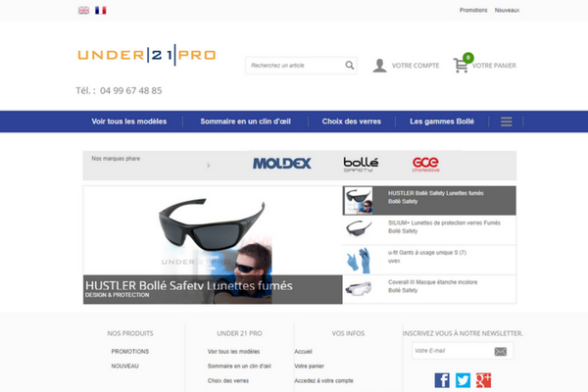588x392 pixels.
Task: Open the Les gammes Bollé menu
Action: [442, 122]
